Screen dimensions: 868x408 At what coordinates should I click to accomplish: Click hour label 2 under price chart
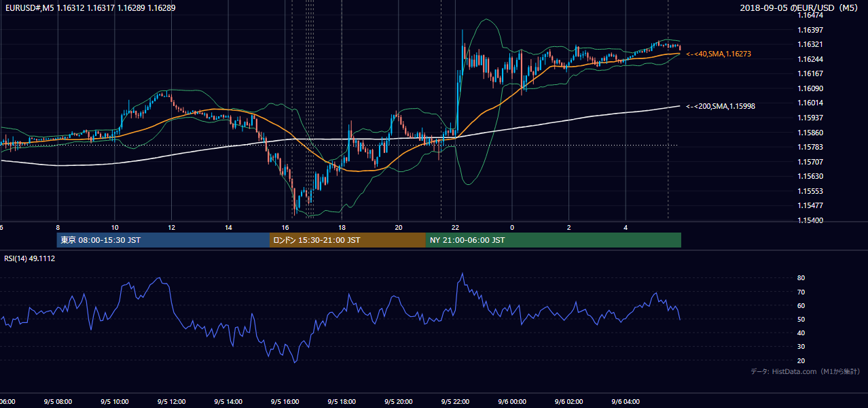(x=569, y=228)
